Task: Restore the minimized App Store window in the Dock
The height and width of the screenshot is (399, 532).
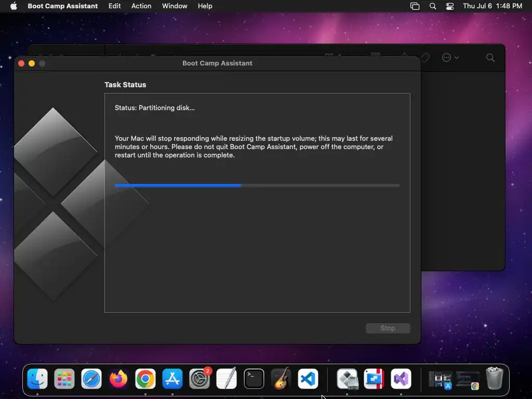Action: (440, 380)
